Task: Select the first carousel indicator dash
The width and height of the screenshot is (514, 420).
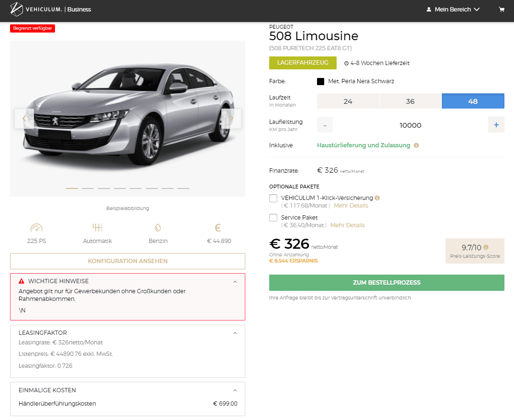Action: coord(72,188)
